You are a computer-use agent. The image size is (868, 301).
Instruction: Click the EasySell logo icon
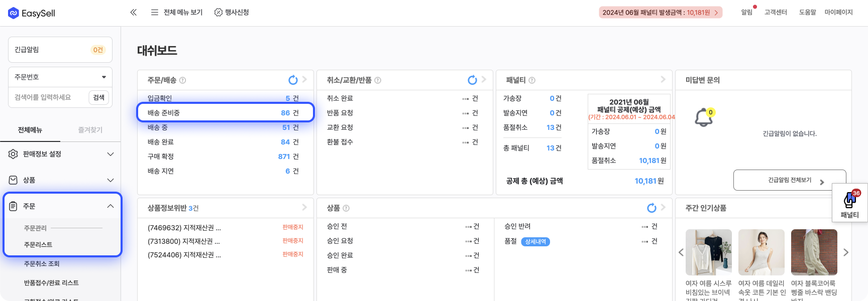pos(14,13)
